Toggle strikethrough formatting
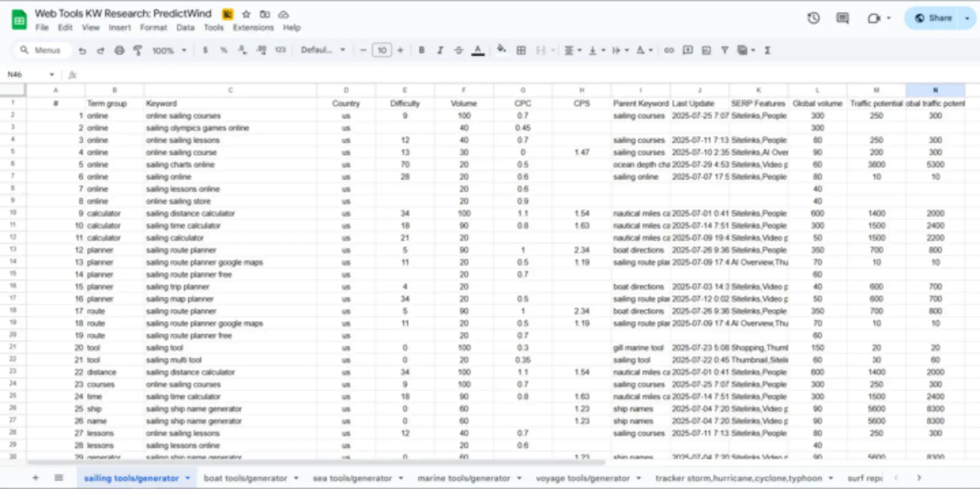The image size is (980, 489). [x=458, y=50]
